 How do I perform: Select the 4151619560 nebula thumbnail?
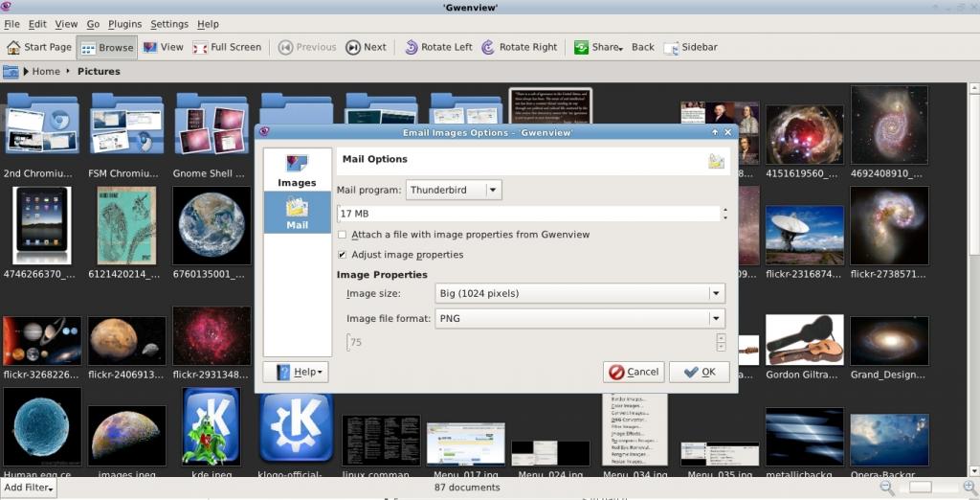pos(804,134)
